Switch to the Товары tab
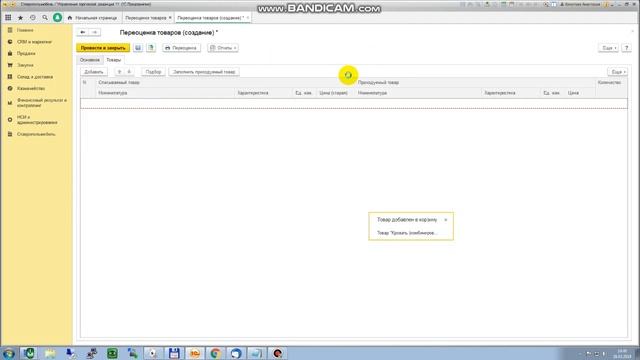The width and height of the screenshot is (640, 360). [x=113, y=60]
